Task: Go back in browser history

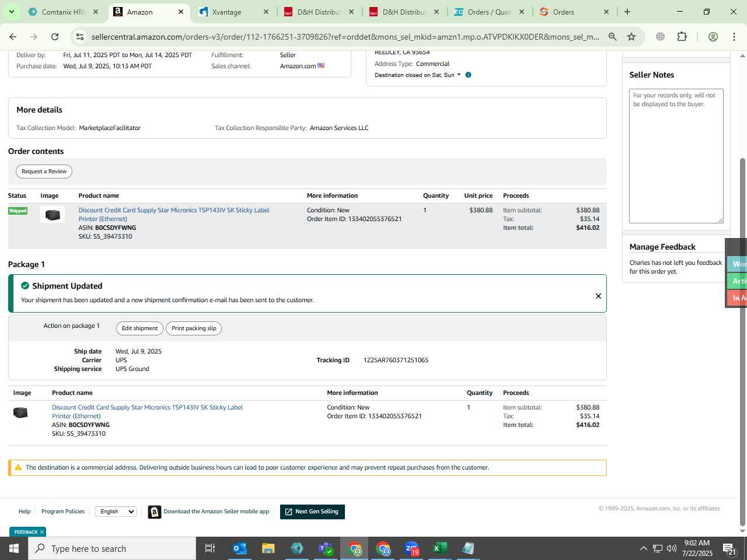Action: pos(13,37)
